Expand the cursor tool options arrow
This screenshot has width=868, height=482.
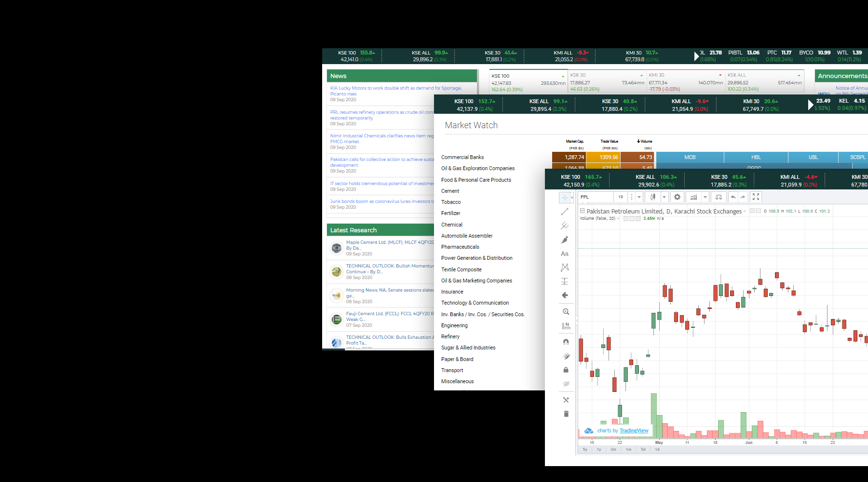[x=572, y=198]
